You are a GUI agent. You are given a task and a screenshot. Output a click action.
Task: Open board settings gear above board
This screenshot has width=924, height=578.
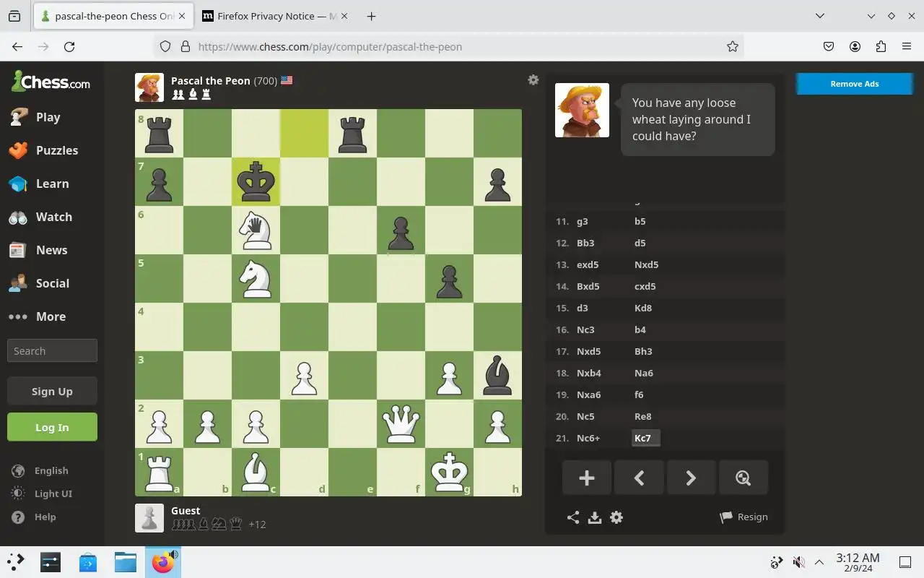point(533,80)
